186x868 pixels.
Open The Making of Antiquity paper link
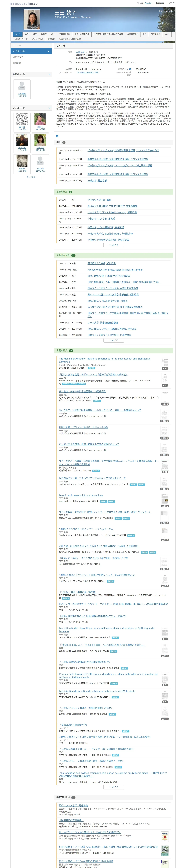tap(104, 360)
